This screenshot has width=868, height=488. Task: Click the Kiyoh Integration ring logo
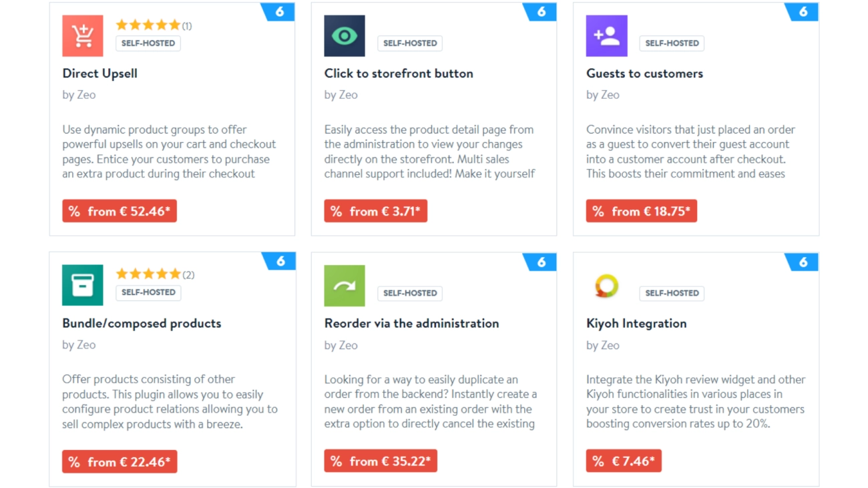(x=606, y=286)
